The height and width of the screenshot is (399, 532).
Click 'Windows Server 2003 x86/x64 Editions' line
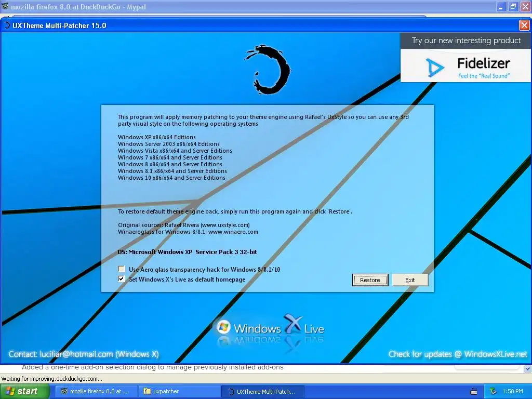pyautogui.click(x=169, y=144)
